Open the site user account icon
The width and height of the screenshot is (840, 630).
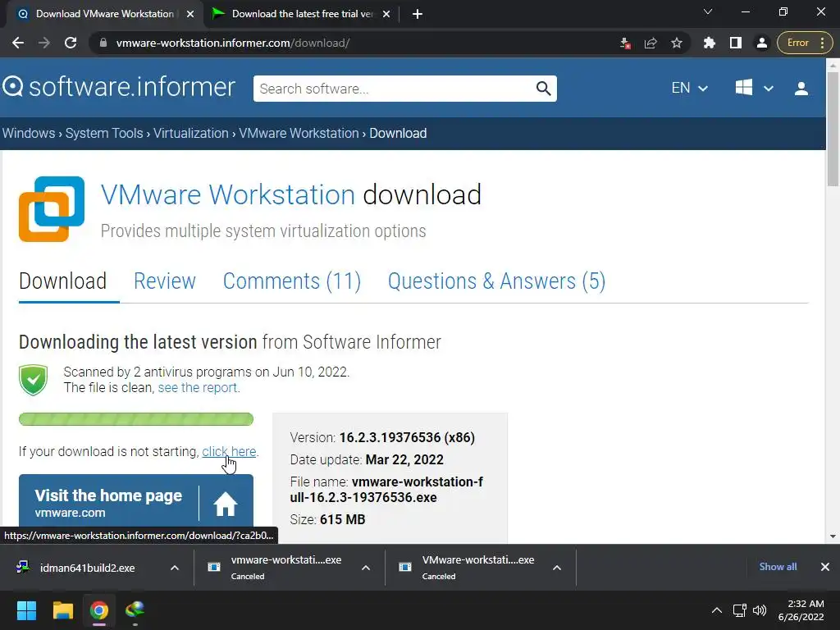coord(801,89)
